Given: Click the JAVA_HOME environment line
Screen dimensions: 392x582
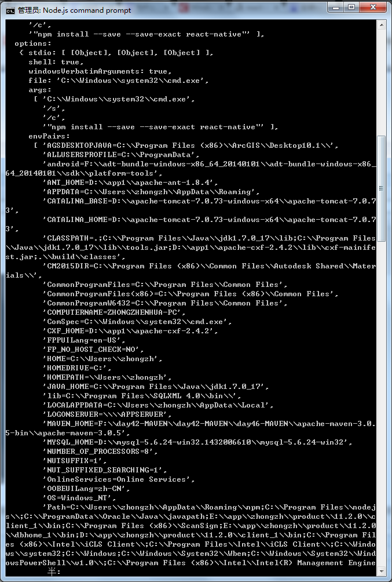Looking at the screenshot, I should (x=156, y=387).
